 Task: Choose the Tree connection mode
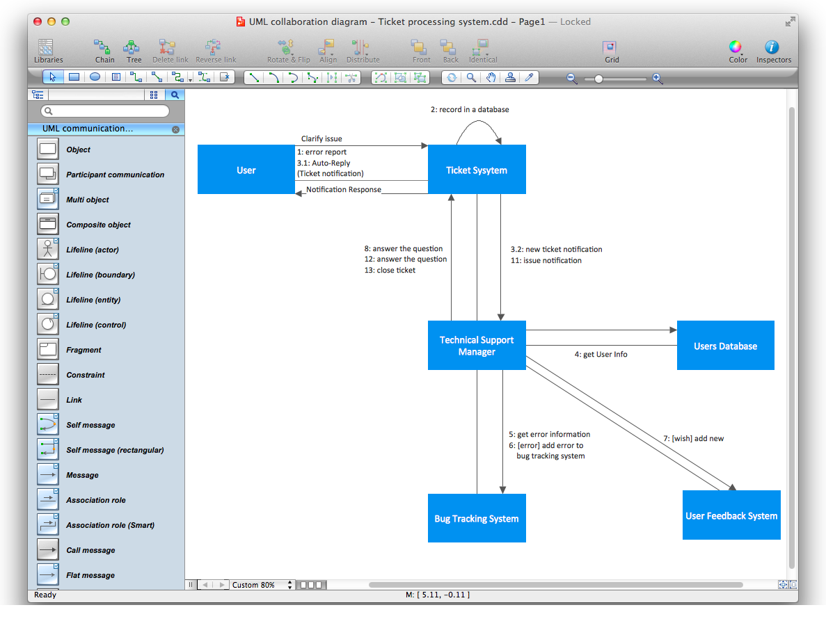click(134, 51)
